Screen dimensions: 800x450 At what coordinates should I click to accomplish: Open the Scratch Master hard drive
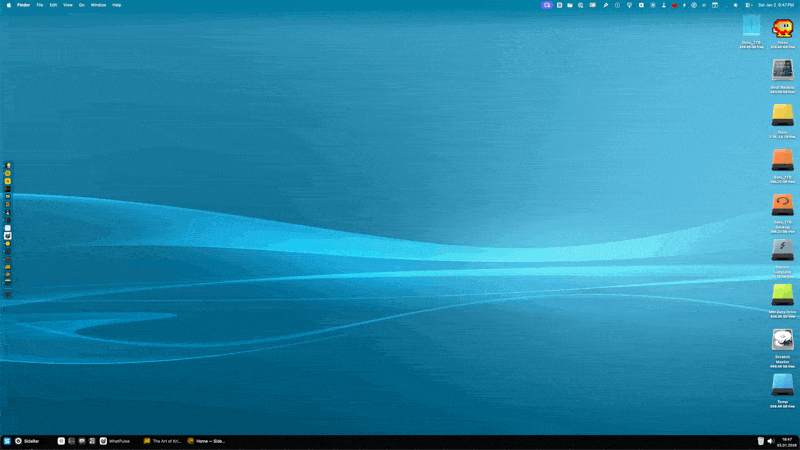pyautogui.click(x=782, y=340)
